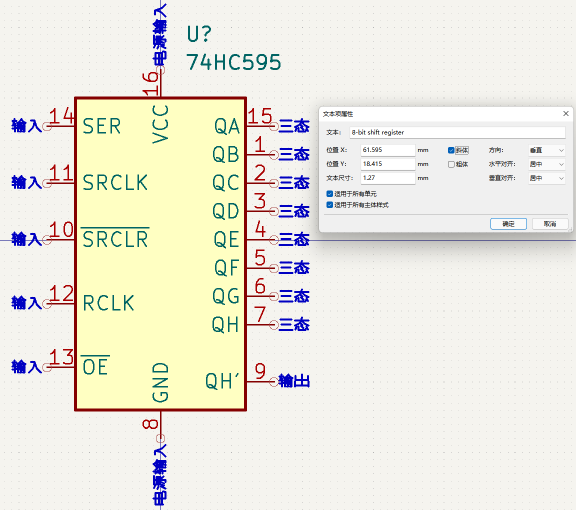Expand the 水平对齐 horizontal alignment dropdown
The height and width of the screenshot is (510, 576).
coord(546,164)
